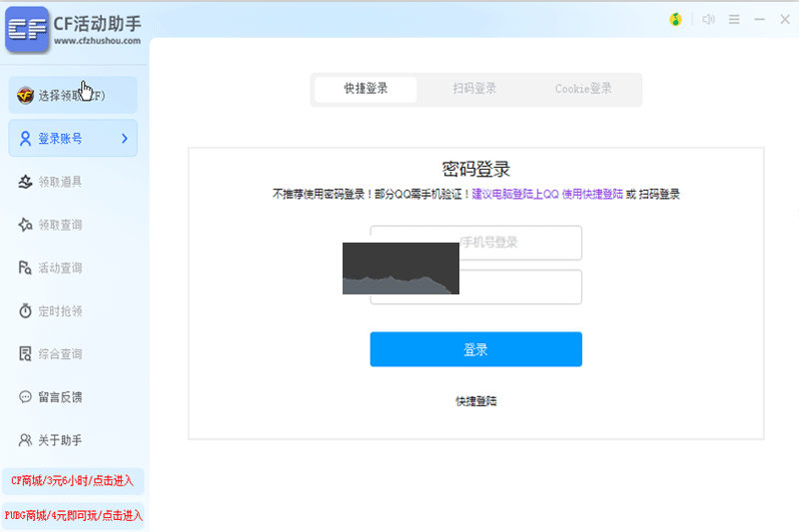Image resolution: width=799 pixels, height=532 pixels.
Task: Click the CF game badge icon
Action: coord(25,95)
